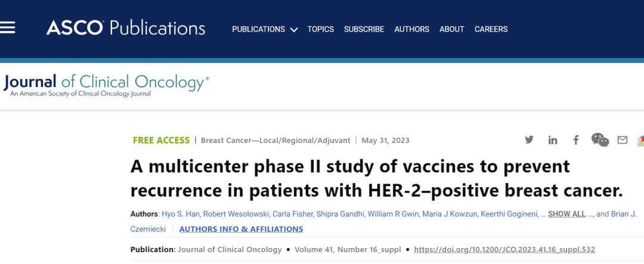Click the ASCO Publications logo
The width and height of the screenshot is (644, 264).
(x=126, y=29)
